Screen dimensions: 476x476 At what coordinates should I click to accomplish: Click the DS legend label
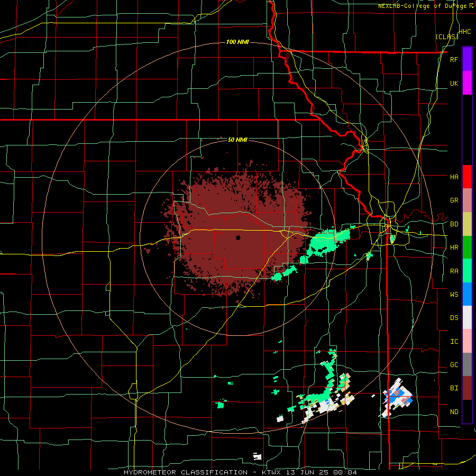pyautogui.click(x=454, y=317)
